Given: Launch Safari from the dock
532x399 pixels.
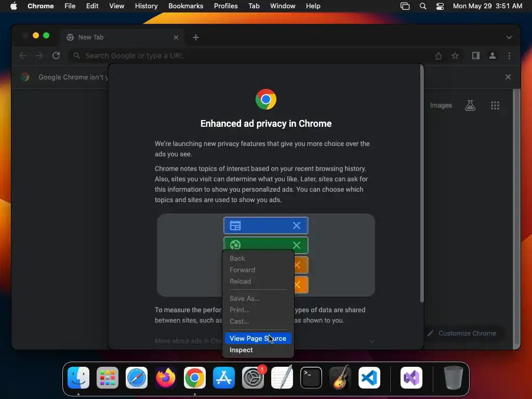Looking at the screenshot, I should 137,378.
